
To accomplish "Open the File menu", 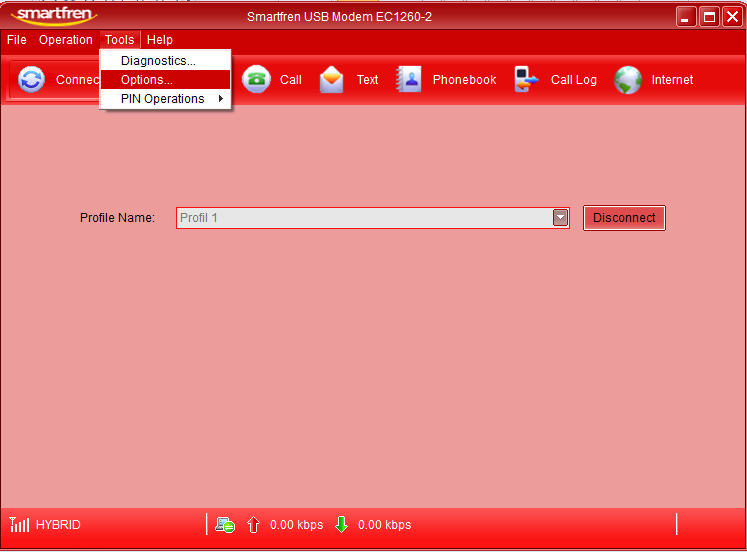I will pyautogui.click(x=17, y=40).
